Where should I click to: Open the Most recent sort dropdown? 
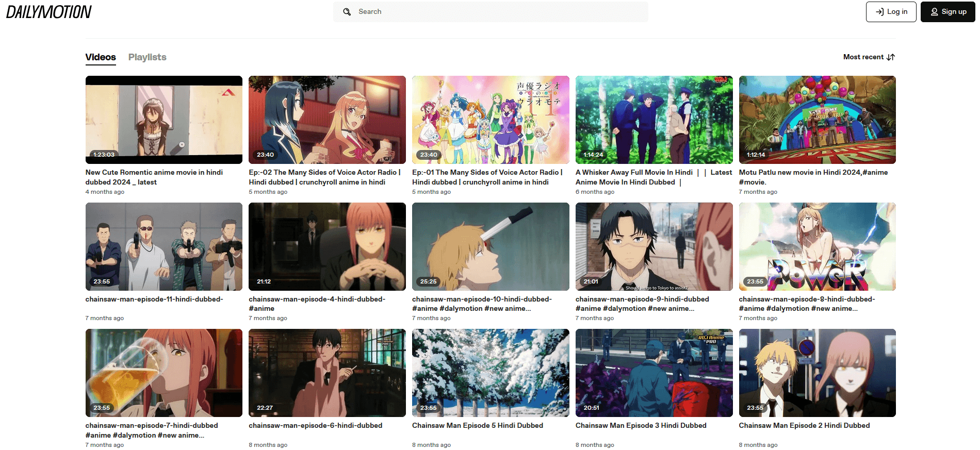(x=869, y=57)
